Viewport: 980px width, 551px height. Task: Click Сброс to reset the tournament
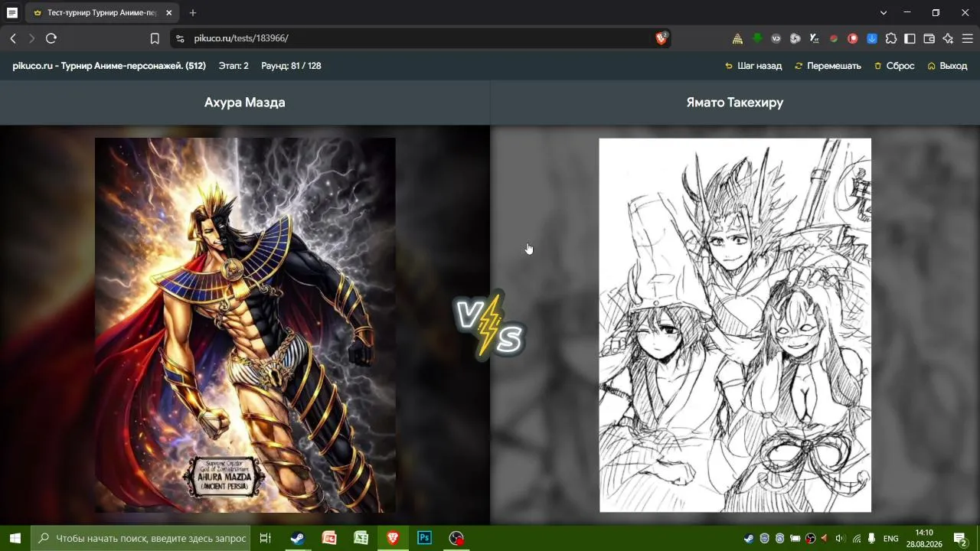(x=894, y=66)
